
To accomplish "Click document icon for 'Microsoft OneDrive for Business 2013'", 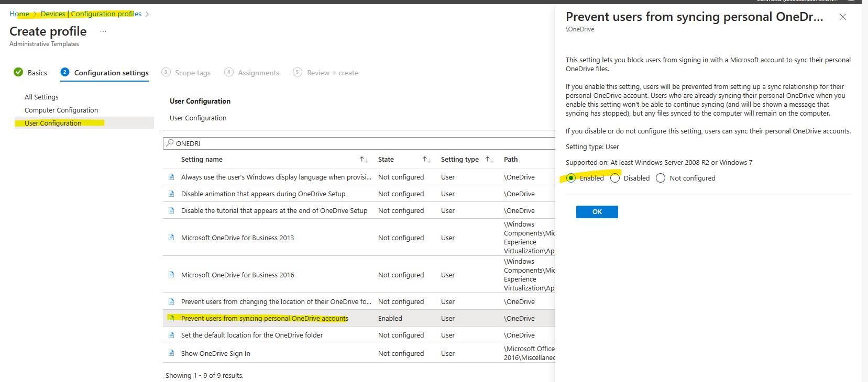I will point(171,238).
